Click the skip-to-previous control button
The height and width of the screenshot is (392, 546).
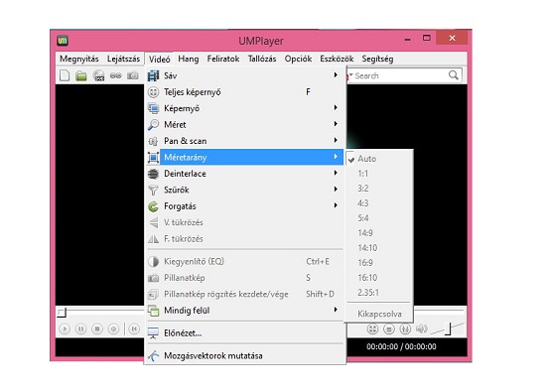coord(134,329)
